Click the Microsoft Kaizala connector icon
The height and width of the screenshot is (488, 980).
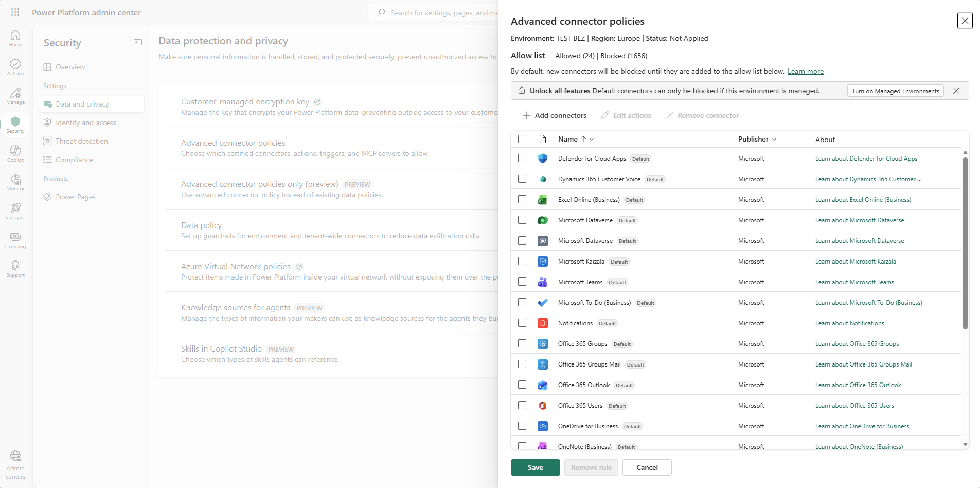pos(543,262)
